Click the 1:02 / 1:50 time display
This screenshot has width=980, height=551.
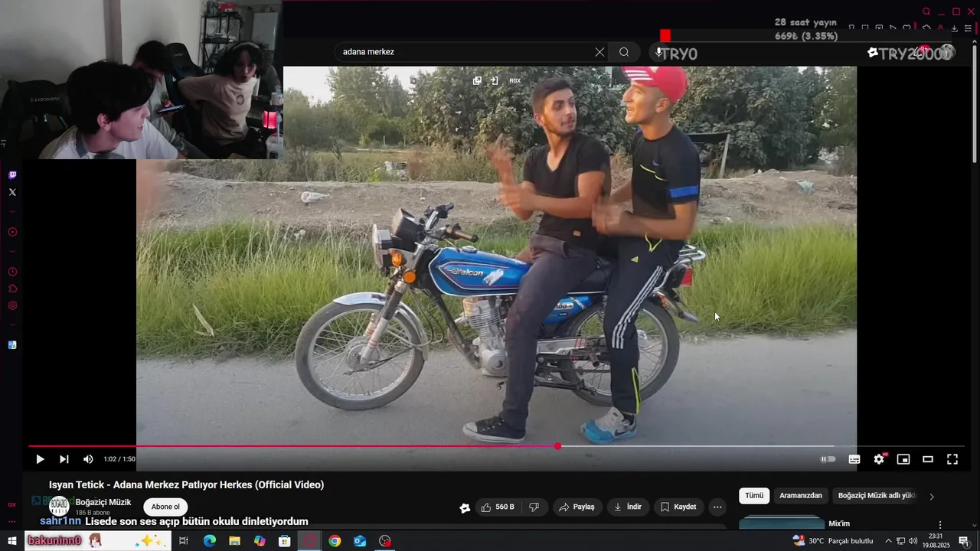(x=119, y=459)
